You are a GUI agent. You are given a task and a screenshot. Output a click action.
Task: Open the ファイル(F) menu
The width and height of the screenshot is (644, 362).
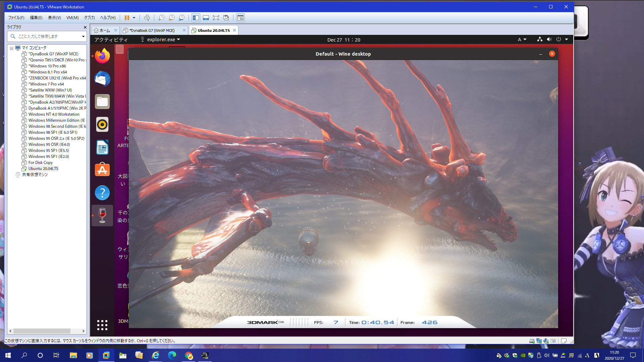16,18
